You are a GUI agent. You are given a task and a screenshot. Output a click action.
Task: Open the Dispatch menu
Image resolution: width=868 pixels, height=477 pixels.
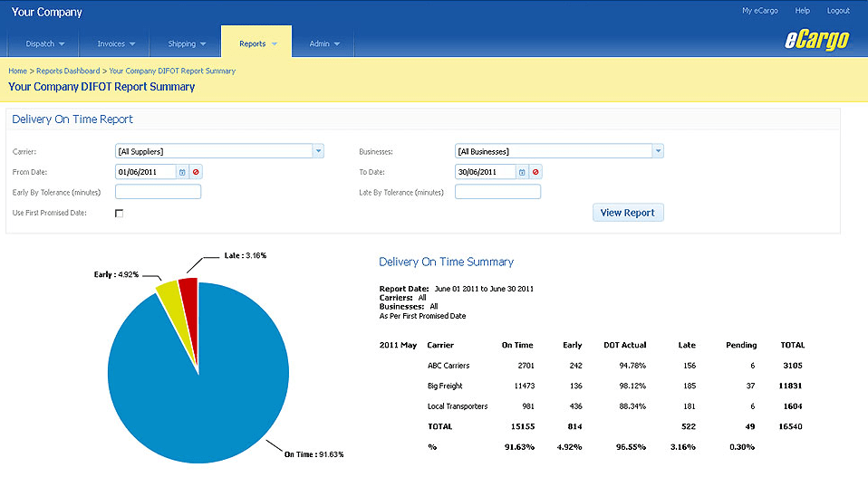(x=44, y=43)
